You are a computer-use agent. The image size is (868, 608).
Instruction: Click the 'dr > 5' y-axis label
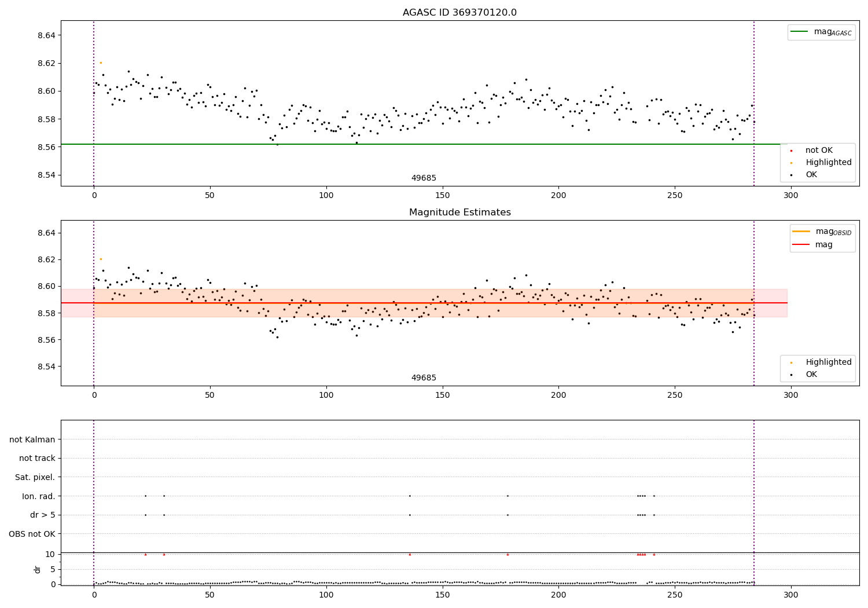(43, 515)
